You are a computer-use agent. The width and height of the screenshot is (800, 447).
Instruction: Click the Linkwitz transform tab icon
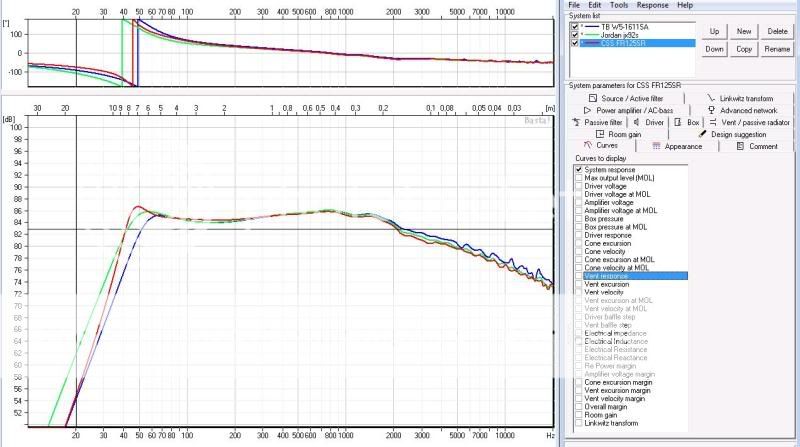[710, 98]
